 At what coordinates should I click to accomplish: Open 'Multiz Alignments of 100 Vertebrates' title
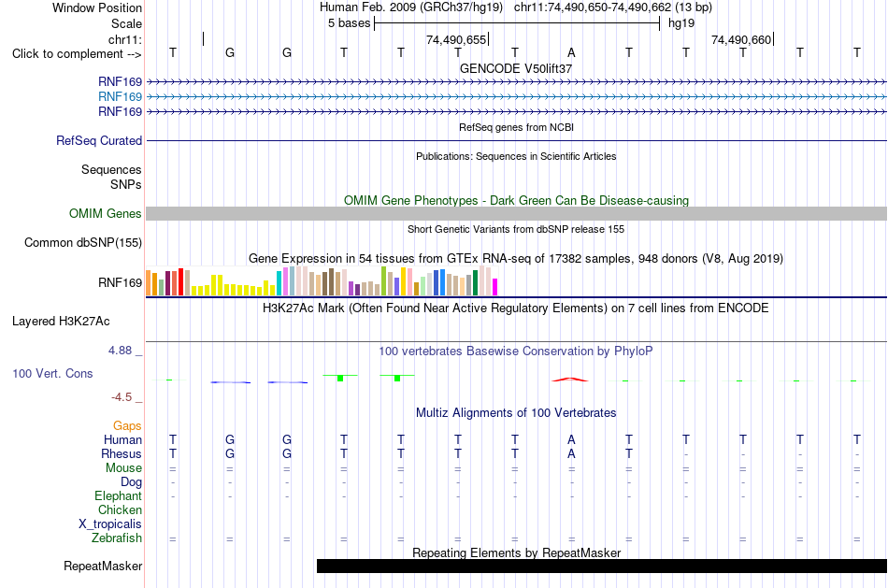click(516, 413)
